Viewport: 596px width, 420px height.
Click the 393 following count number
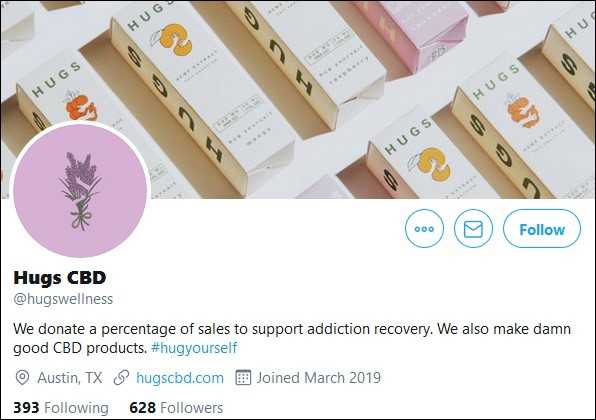point(26,408)
